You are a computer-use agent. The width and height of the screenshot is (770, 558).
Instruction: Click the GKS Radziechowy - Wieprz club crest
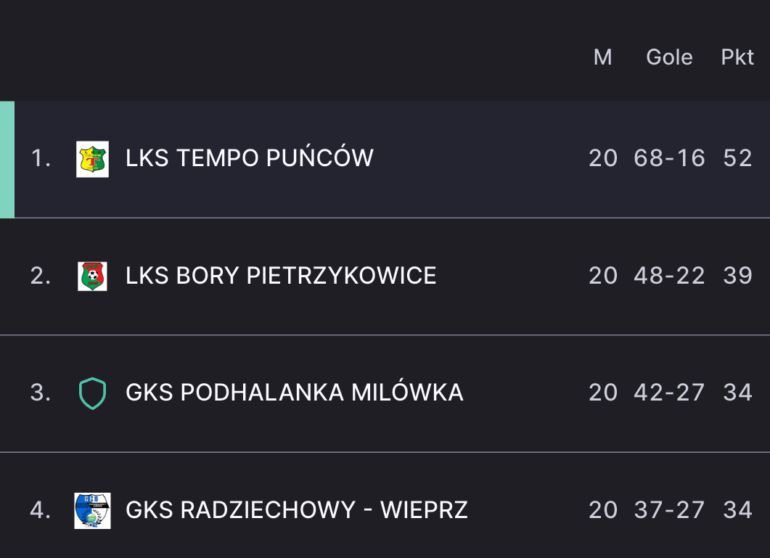pos(92,511)
